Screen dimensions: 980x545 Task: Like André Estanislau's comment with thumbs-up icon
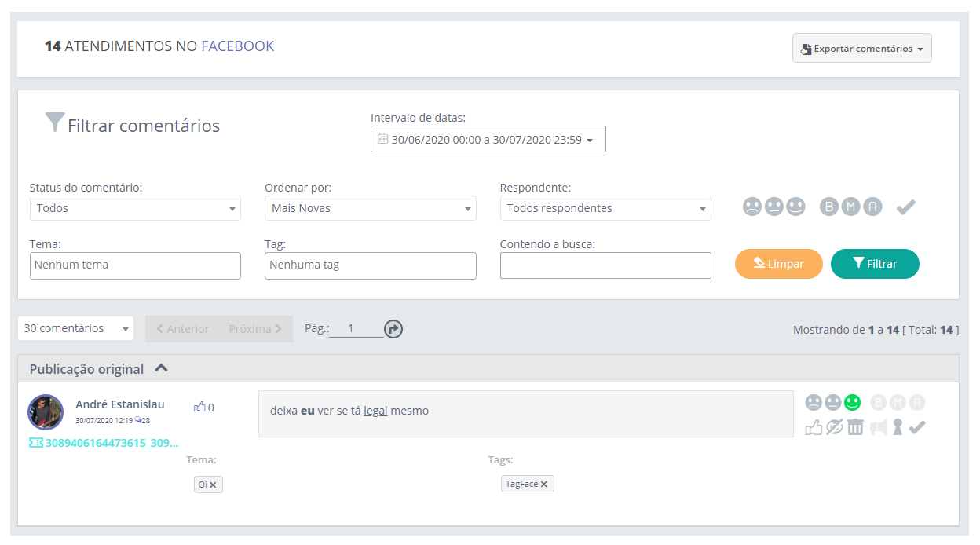pos(814,427)
